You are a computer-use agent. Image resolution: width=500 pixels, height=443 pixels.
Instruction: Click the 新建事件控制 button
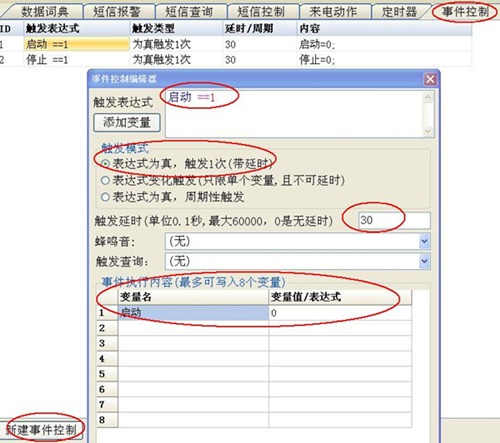tap(41, 430)
